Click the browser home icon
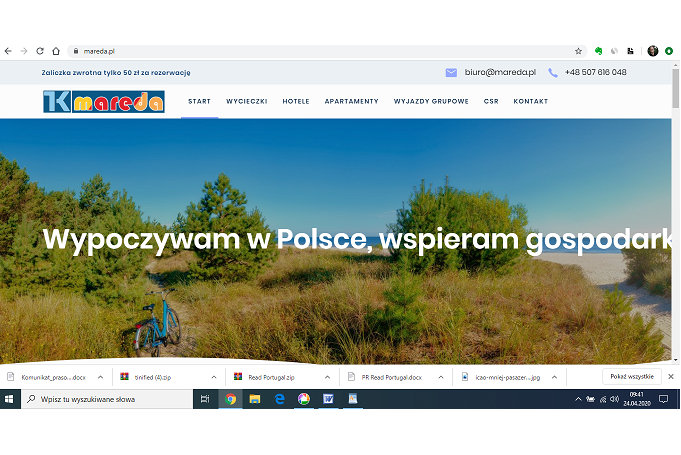Screen dimensions: 681x455 tap(56, 51)
